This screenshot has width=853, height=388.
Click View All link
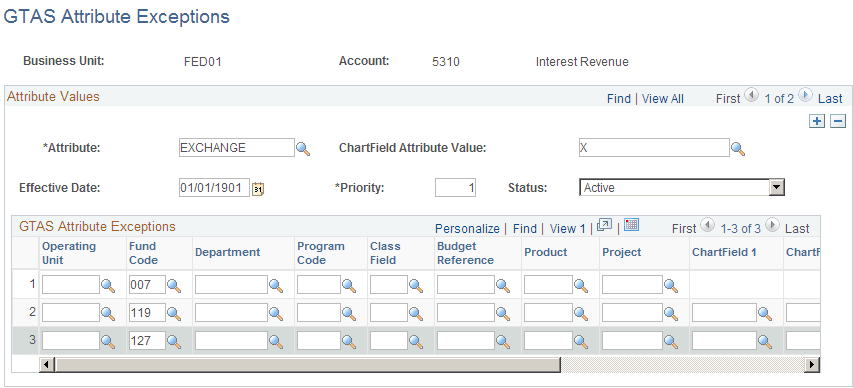coord(663,99)
